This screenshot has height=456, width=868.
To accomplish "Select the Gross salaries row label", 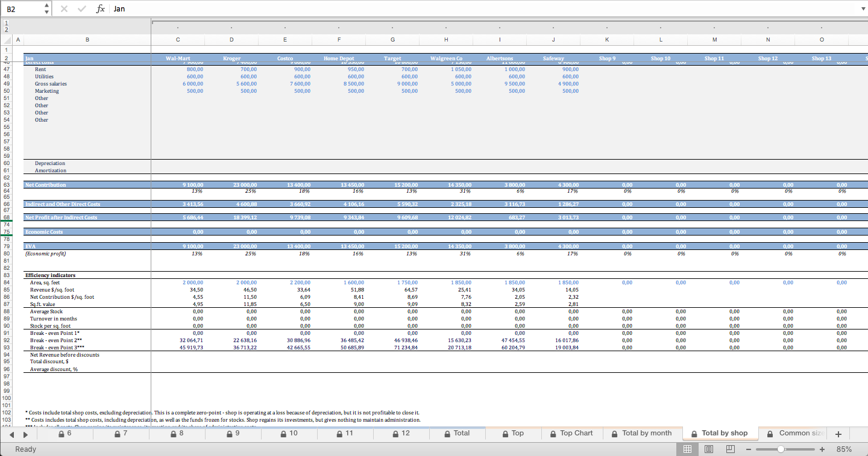I will coord(51,84).
